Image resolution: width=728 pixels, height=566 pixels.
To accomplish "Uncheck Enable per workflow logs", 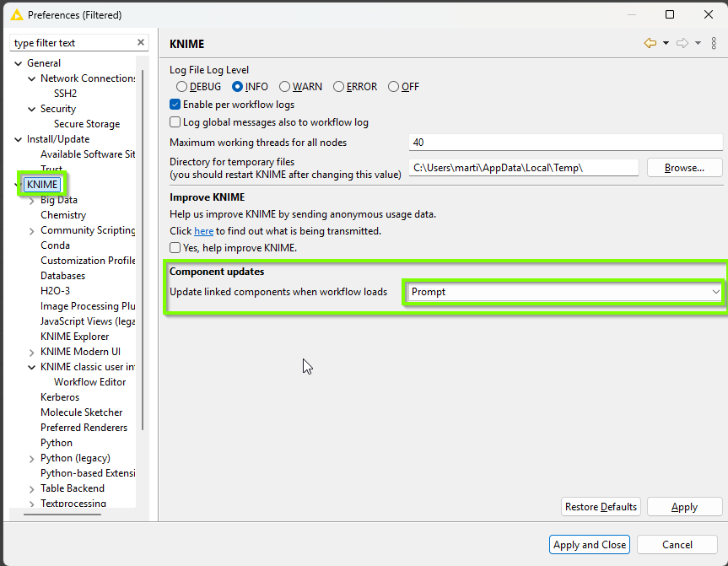I will click(x=175, y=105).
